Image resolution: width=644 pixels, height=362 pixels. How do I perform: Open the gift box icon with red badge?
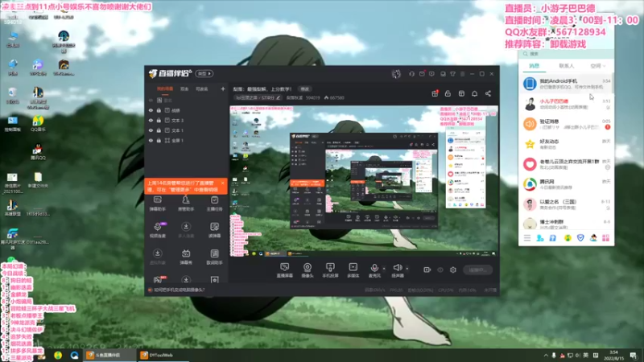[x=435, y=93]
